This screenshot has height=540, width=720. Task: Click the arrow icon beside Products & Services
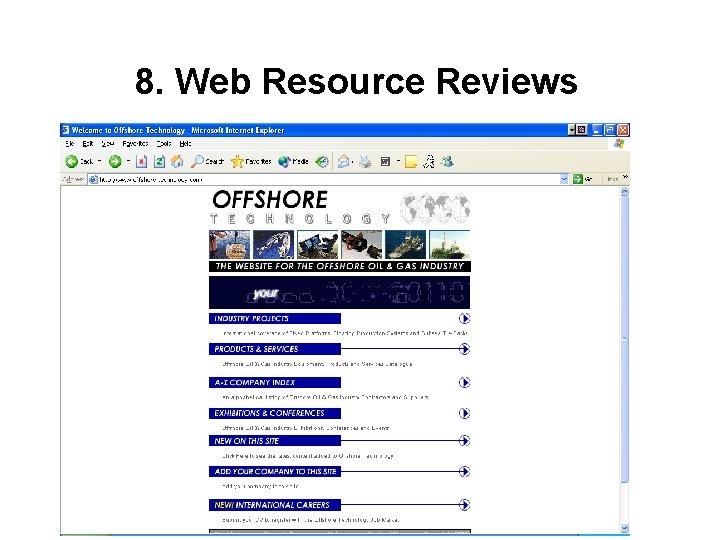464,349
